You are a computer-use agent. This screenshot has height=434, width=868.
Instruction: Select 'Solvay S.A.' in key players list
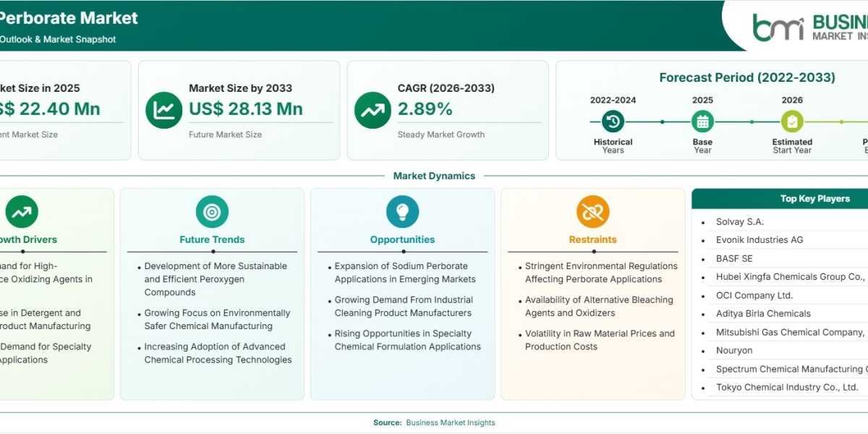pos(740,222)
